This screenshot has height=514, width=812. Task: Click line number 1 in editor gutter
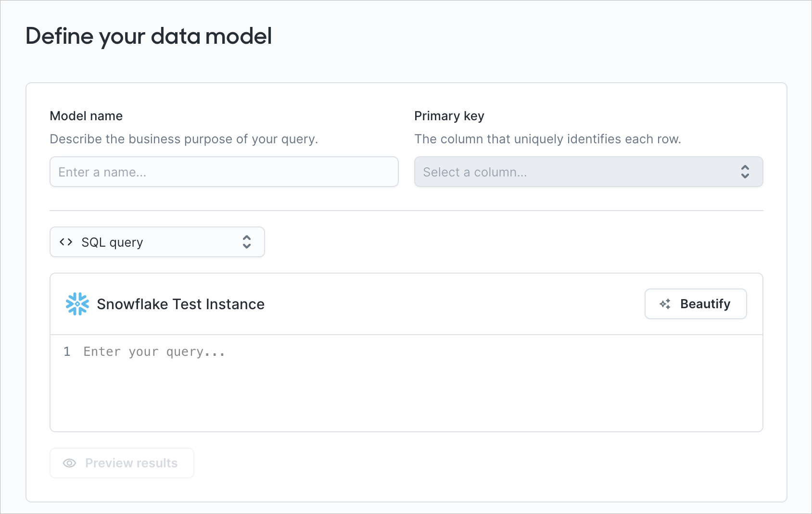[x=67, y=351]
